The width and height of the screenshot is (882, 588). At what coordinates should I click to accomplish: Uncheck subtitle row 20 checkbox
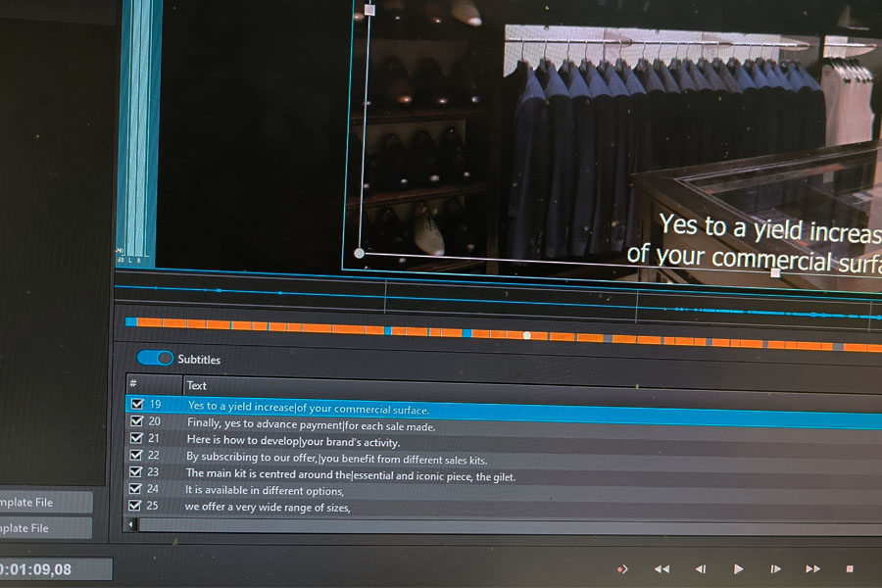click(136, 420)
